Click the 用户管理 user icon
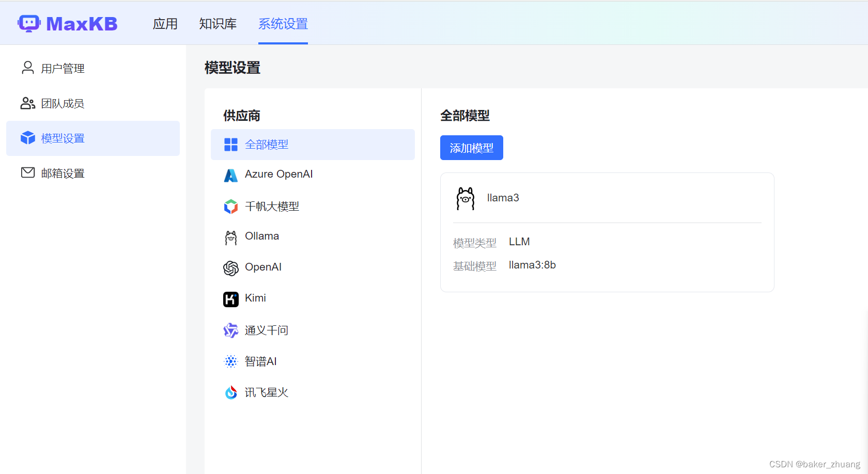 point(27,68)
